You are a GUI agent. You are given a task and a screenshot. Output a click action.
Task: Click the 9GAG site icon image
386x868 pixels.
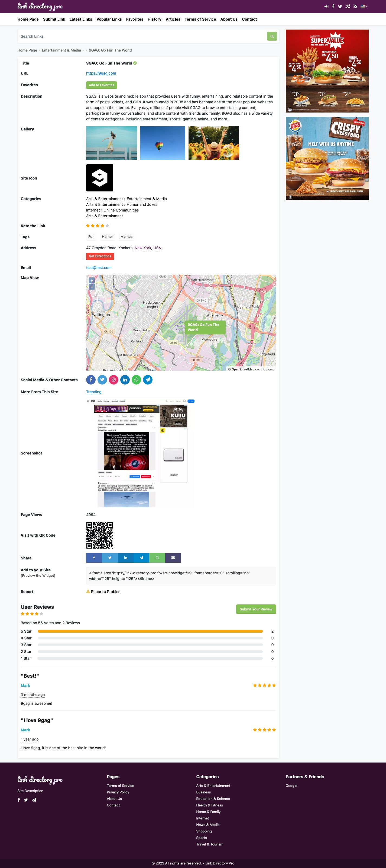[100, 178]
